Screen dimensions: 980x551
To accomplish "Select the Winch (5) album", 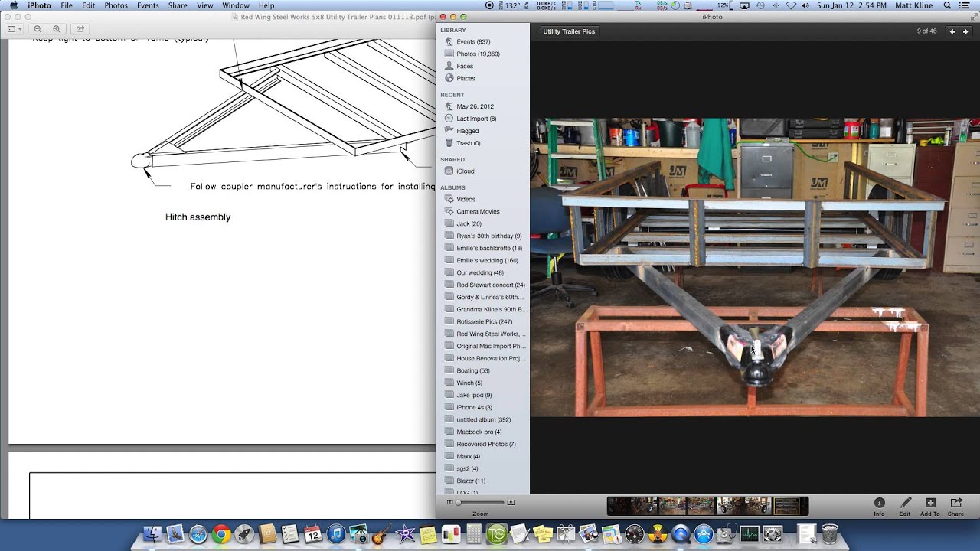I will point(469,383).
